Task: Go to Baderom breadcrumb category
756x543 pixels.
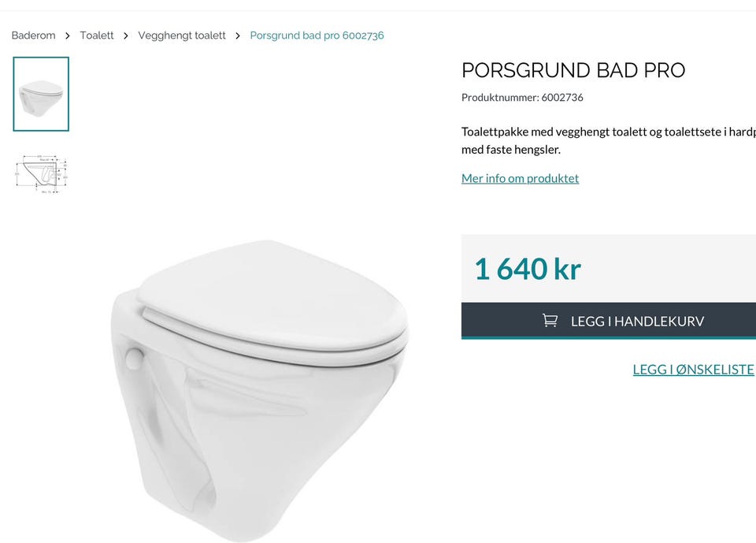Action: (x=33, y=35)
